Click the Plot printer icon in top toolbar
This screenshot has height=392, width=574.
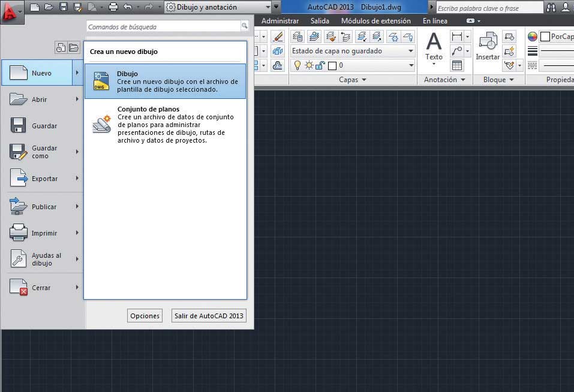[113, 7]
